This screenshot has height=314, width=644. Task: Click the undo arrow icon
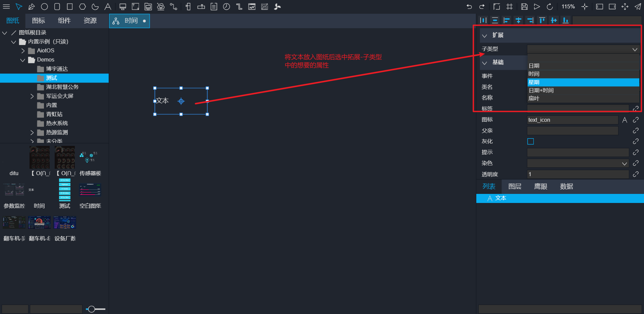(469, 7)
